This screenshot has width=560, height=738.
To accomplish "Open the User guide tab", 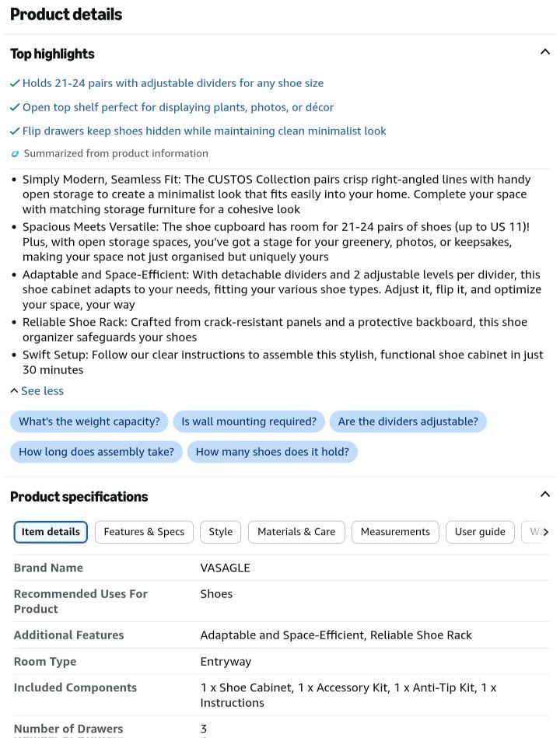I will coord(480,532).
